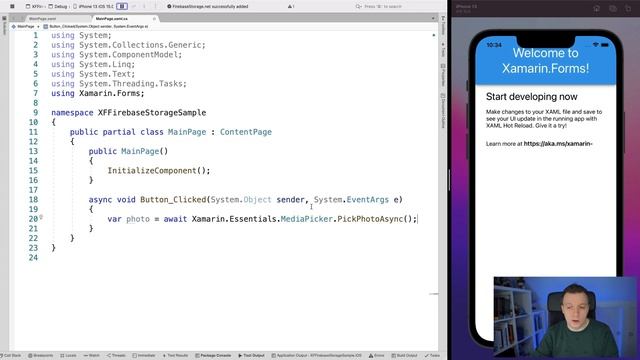Click the Simulator screenshot camera icon
The height and width of the screenshot is (360, 640).
pyautogui.click(x=613, y=8)
